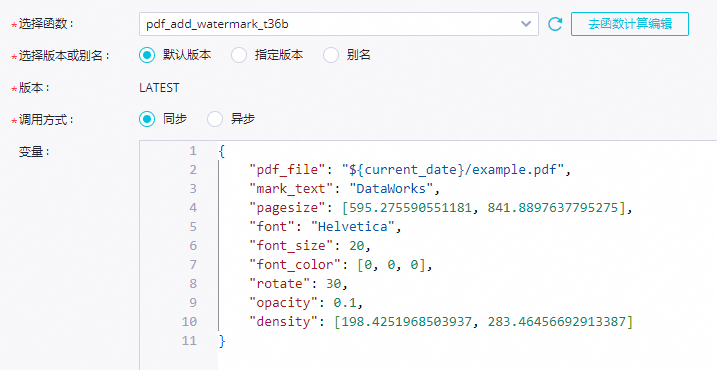Click the opening brace on line 1
The width and height of the screenshot is (717, 370).
222,150
